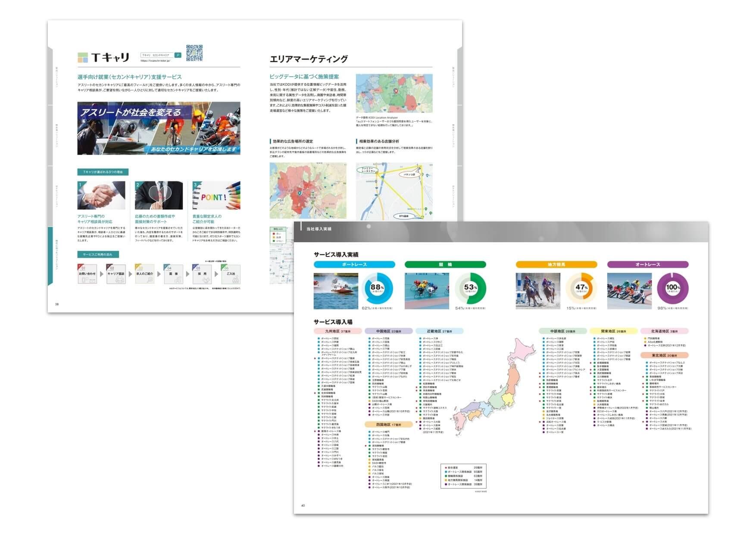
Task: Click the search magnifier button beside Tキャリ field
Action: pos(178,55)
